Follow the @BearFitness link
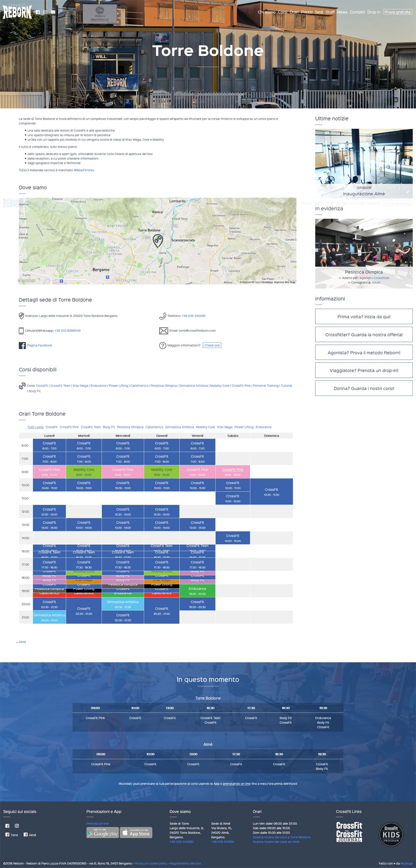Image resolution: width=416 pixels, height=868 pixels. (x=84, y=170)
